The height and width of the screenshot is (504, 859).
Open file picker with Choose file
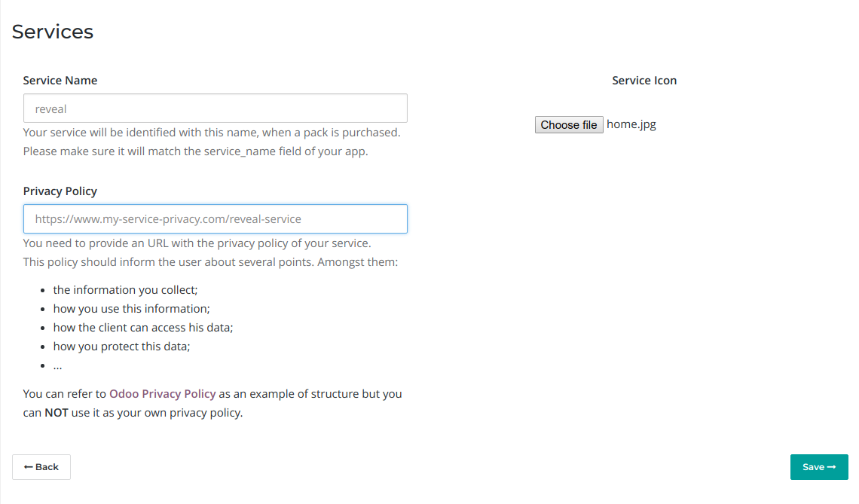pos(569,125)
